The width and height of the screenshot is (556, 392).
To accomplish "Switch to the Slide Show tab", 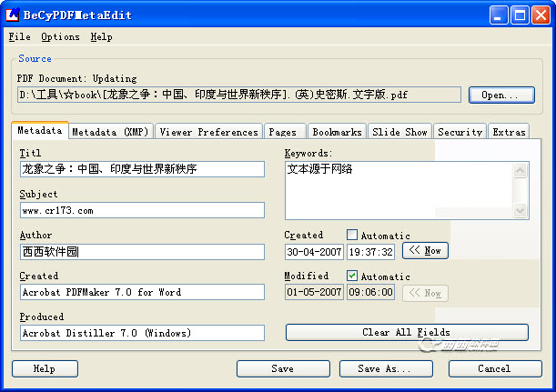I will click(x=399, y=132).
